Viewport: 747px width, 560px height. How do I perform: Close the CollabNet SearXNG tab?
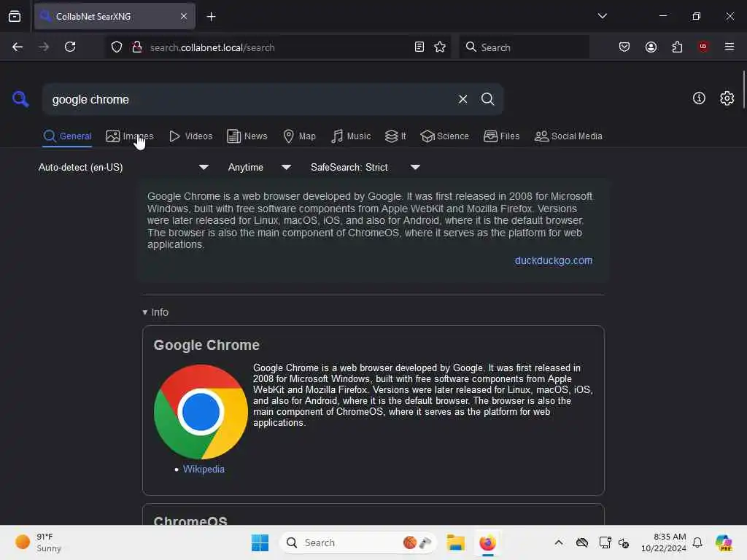[x=184, y=16]
